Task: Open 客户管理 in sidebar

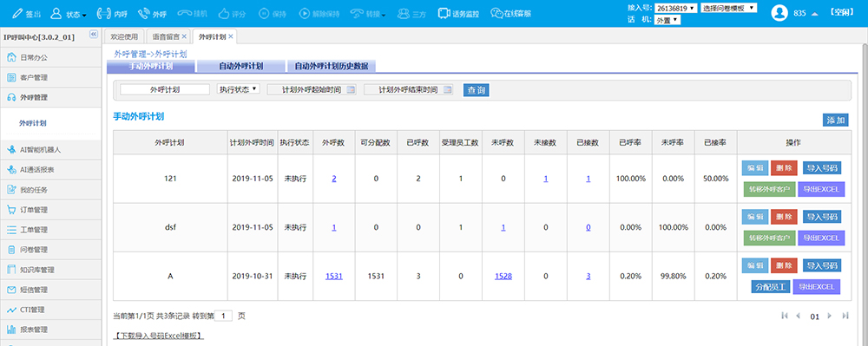Action: click(50, 77)
